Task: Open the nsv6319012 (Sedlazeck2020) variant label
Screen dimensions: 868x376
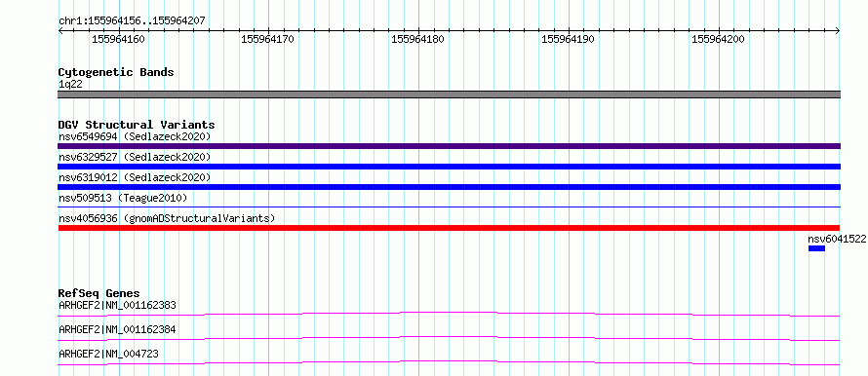Action: pyautogui.click(x=135, y=177)
